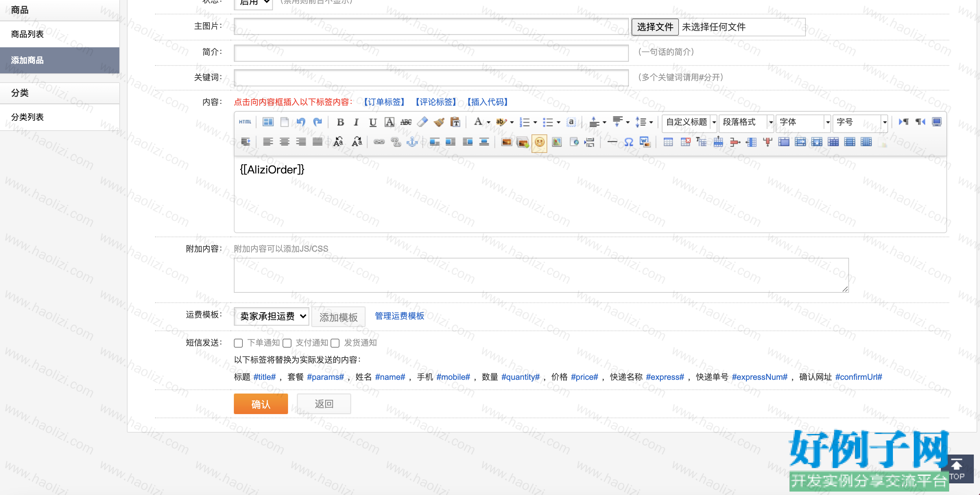Click the 商品 sidebar section header
The image size is (980, 495).
coord(60,10)
